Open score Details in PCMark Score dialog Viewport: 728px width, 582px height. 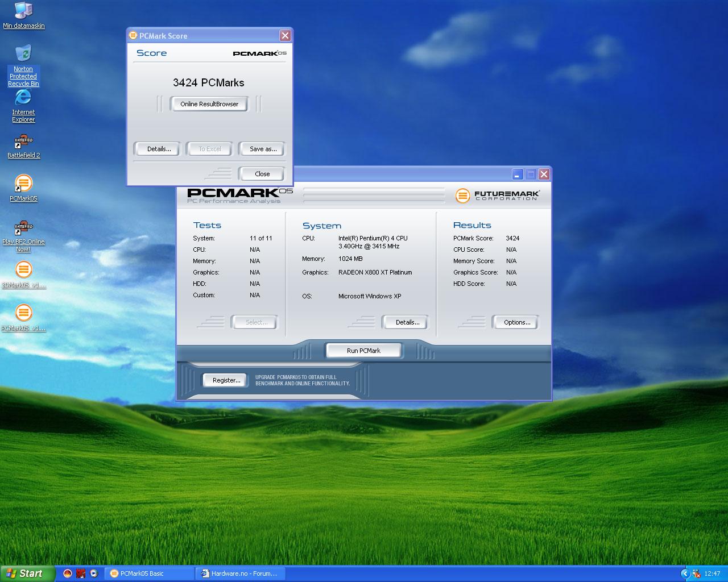[159, 149]
